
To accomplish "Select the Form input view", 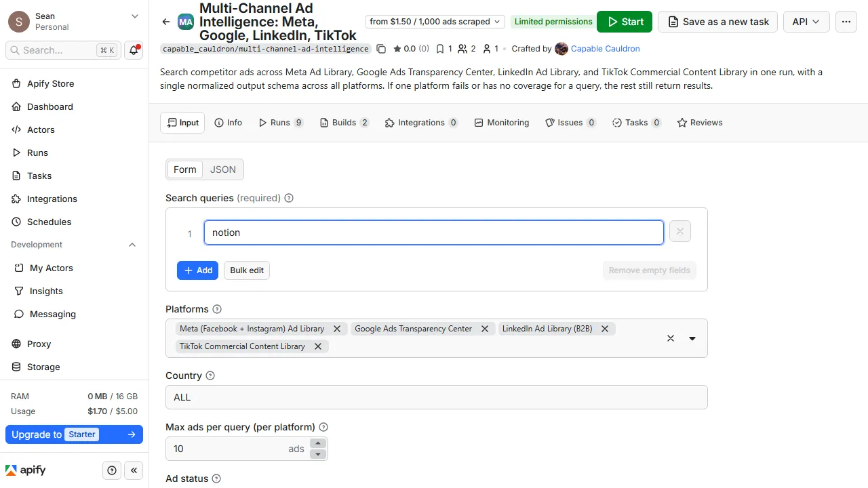I will (184, 169).
